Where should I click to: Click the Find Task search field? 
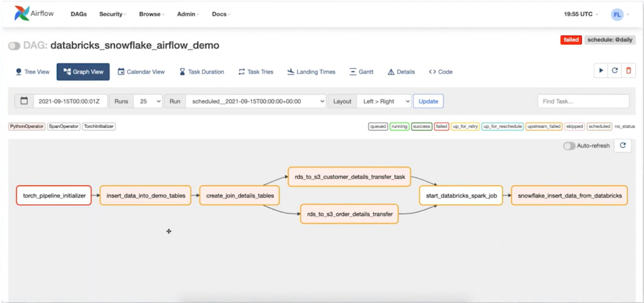[583, 101]
